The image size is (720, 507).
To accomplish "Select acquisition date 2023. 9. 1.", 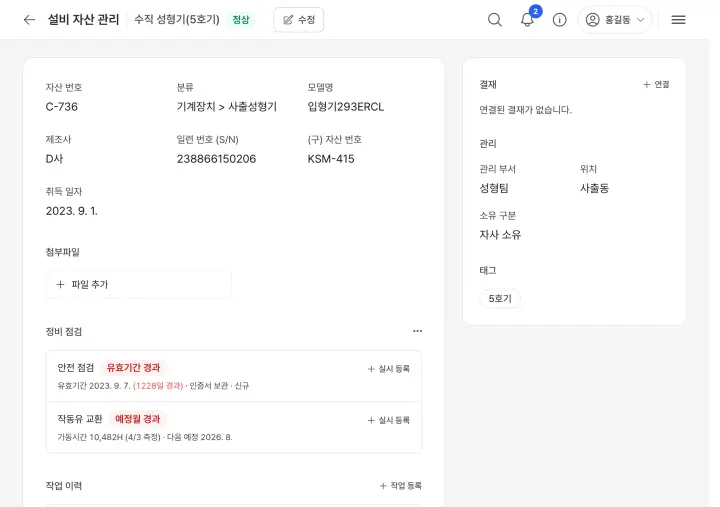I will [x=72, y=211].
